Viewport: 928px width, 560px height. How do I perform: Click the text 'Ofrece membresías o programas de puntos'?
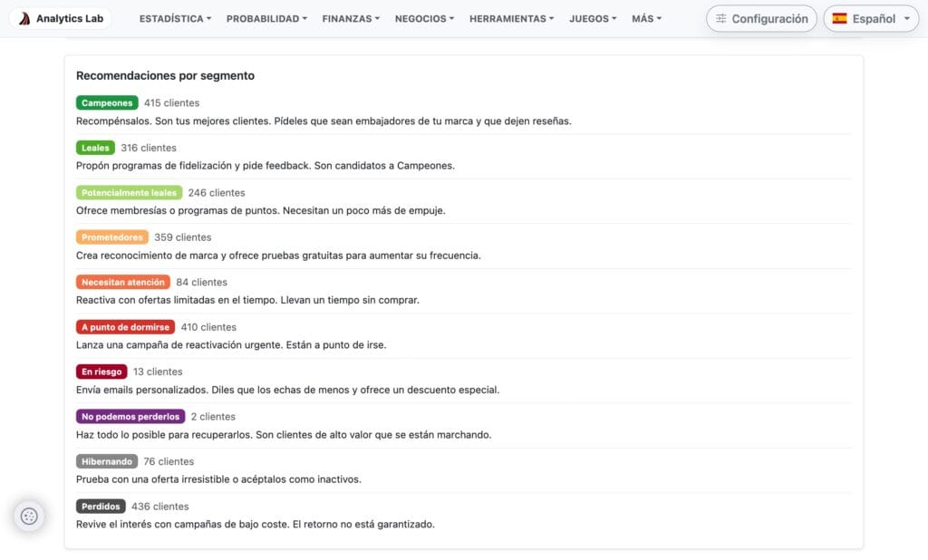(x=179, y=211)
